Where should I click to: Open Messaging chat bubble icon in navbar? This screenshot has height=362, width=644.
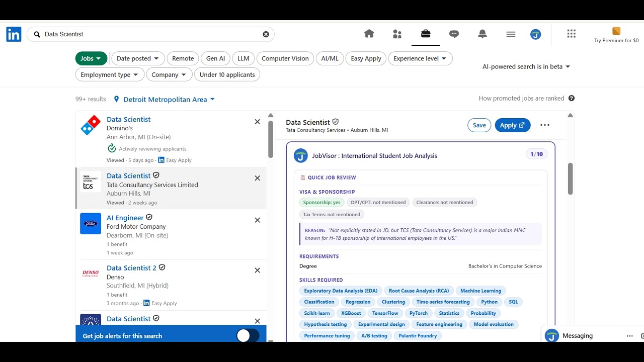454,34
